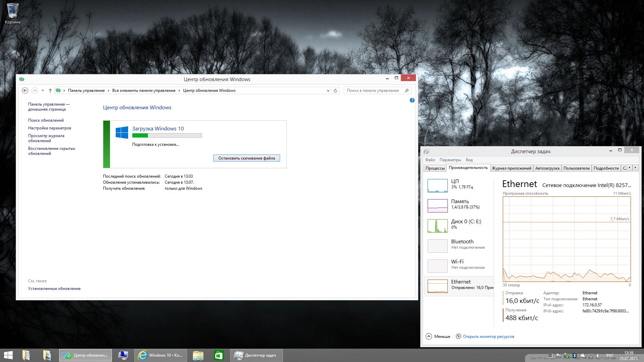Click the Up one level arrow
The height and width of the screenshot is (362, 644).
[x=50, y=90]
